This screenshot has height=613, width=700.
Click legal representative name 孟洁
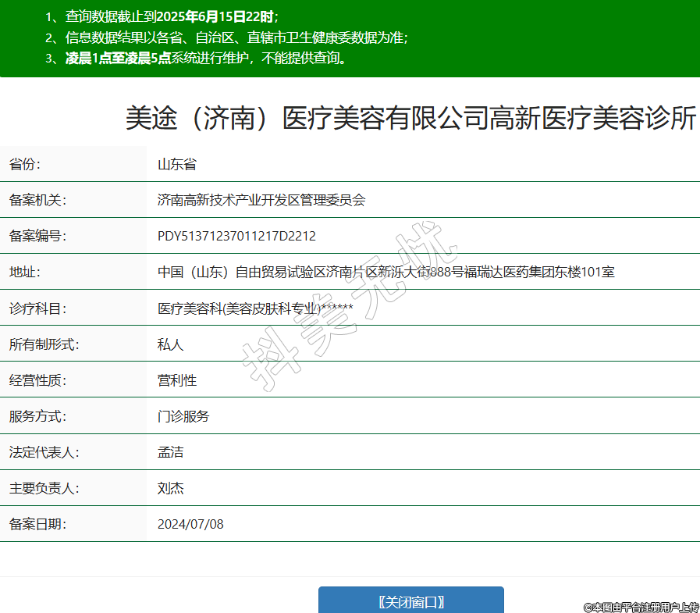pyautogui.click(x=170, y=452)
